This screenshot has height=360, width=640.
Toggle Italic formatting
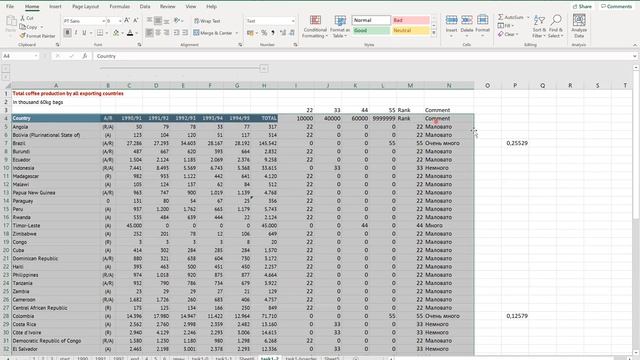click(x=76, y=33)
